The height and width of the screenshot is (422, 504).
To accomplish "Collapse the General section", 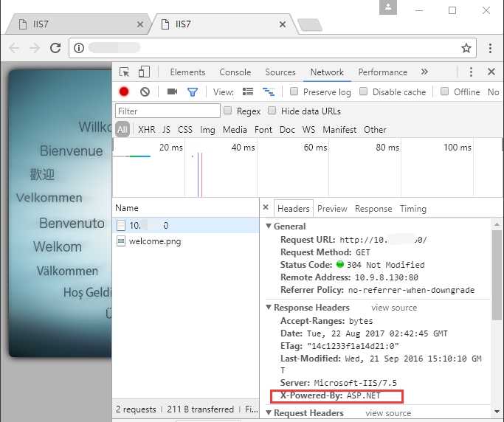I will [x=269, y=226].
